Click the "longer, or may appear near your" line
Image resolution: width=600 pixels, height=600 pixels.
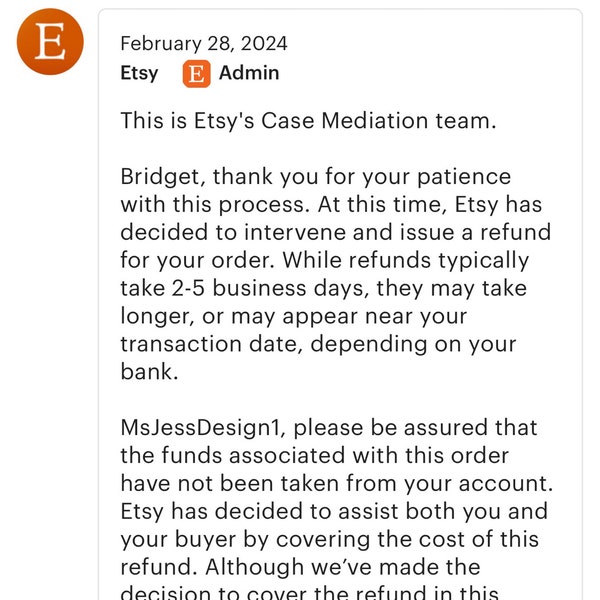[294, 316]
